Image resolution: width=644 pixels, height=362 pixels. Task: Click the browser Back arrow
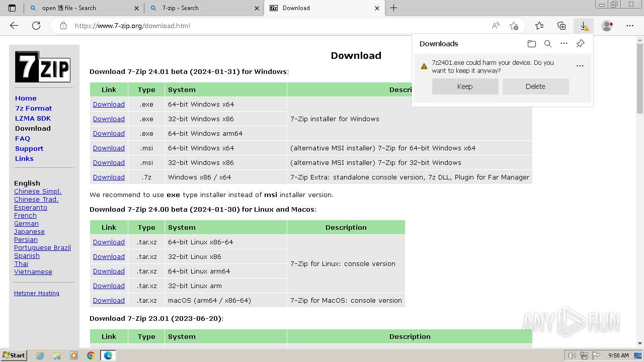[14, 26]
